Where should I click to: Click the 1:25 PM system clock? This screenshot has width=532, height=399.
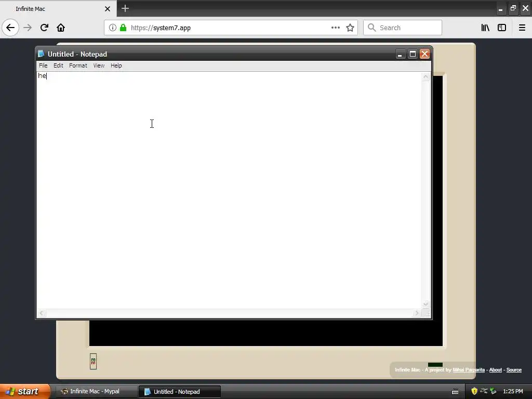point(513,391)
